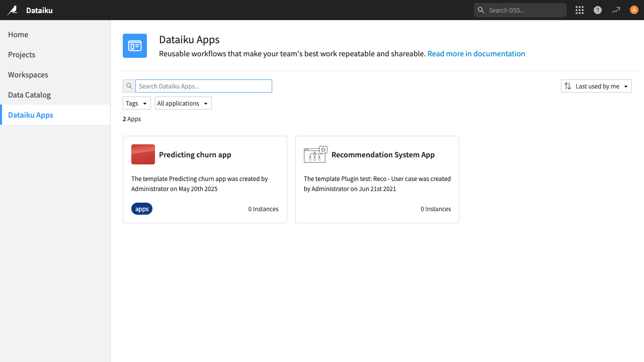Open the help question mark icon

pyautogui.click(x=598, y=10)
